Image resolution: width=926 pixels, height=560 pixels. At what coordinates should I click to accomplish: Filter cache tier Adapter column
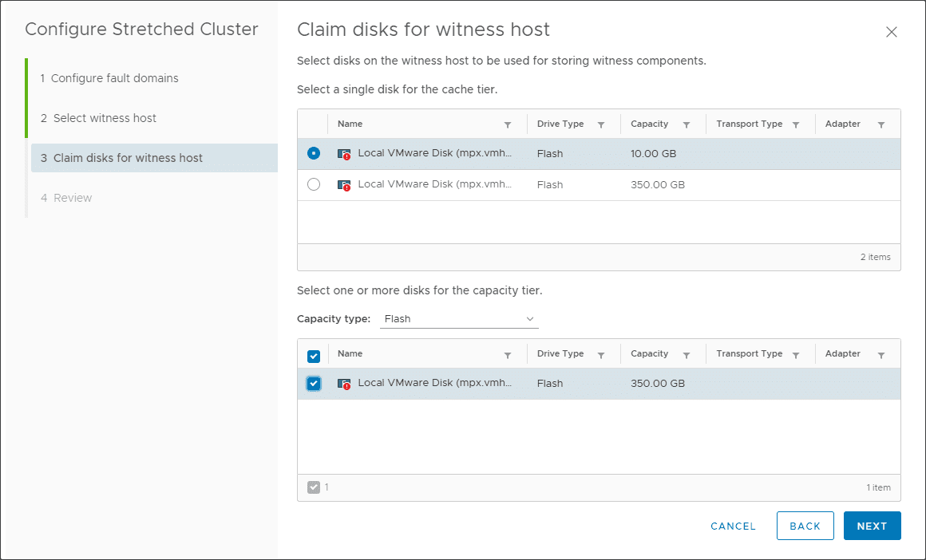(881, 124)
